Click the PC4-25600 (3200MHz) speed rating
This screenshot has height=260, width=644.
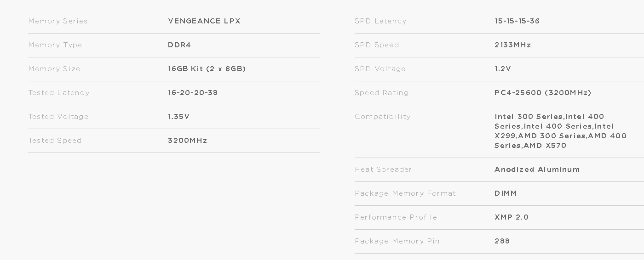[x=543, y=93]
